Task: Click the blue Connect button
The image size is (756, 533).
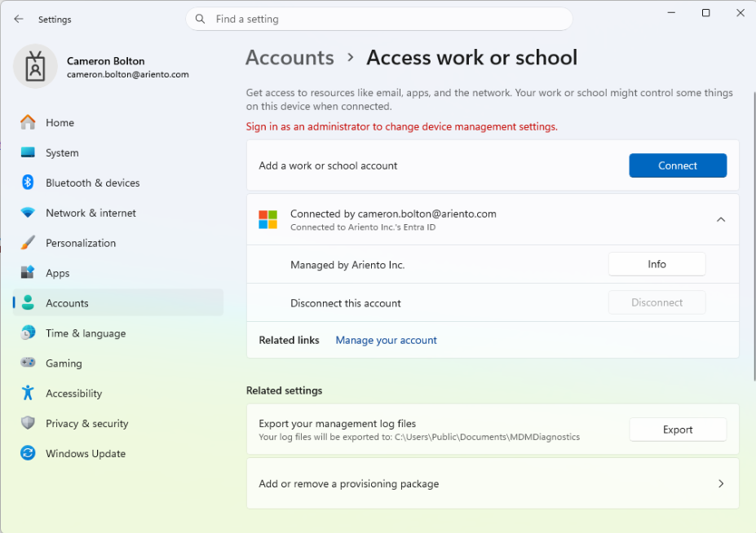Action: pyautogui.click(x=678, y=165)
